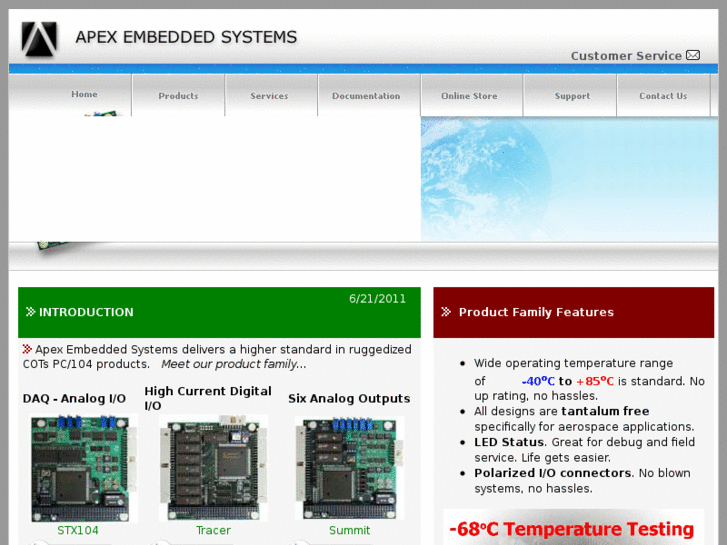
Task: Click the 'Meet our product family...' text
Action: [234, 364]
